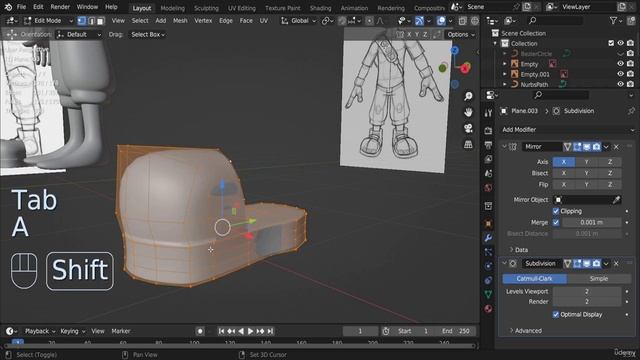Screen dimensions: 640x360
Task: Toggle Collection exclude checkbox in outliner
Action: [611, 43]
